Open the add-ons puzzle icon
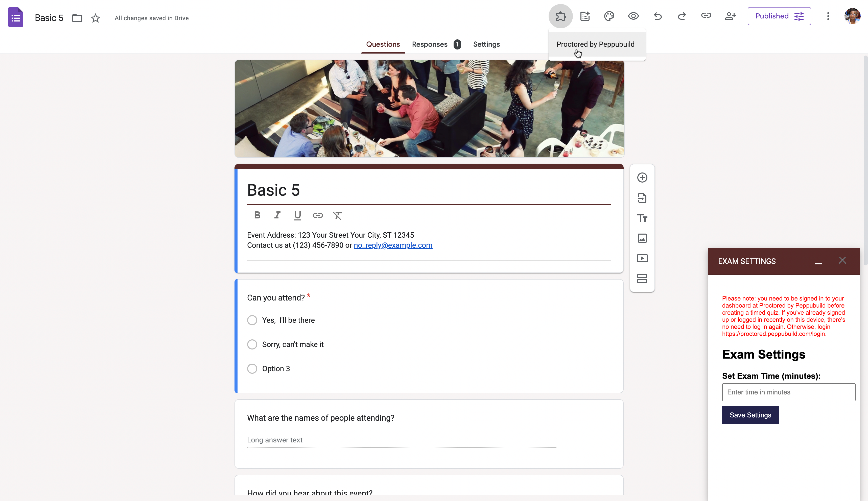The height and width of the screenshot is (501, 868). [560, 16]
